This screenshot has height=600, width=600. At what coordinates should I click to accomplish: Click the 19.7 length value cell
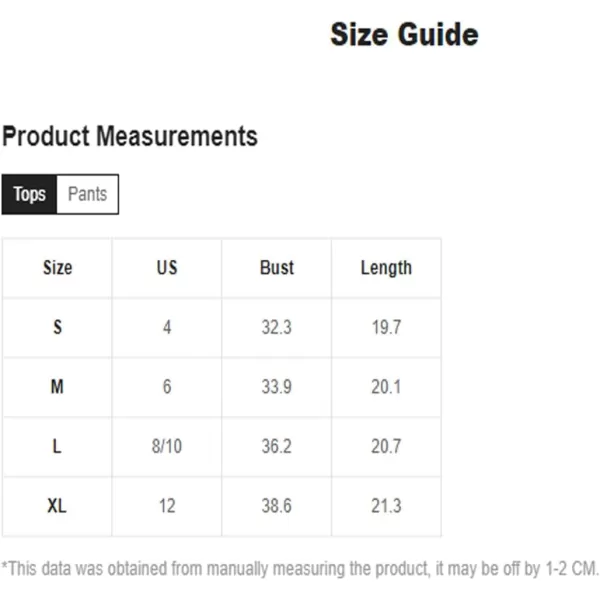(x=386, y=328)
